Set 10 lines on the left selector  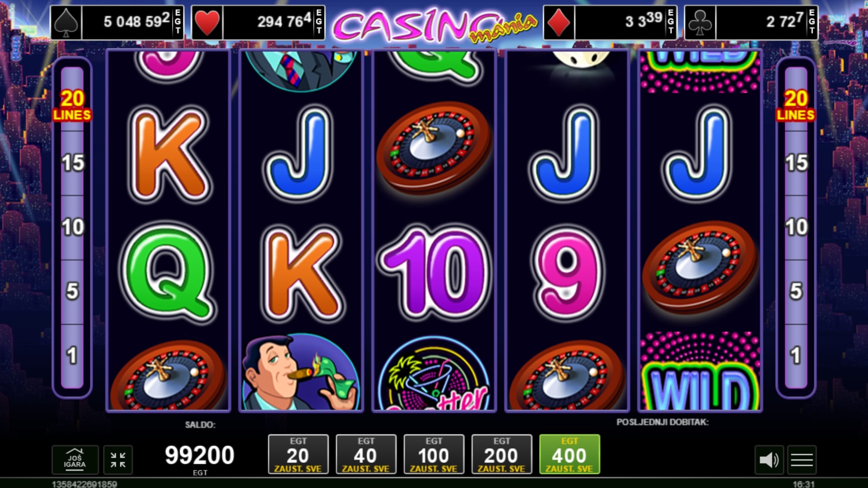(x=72, y=227)
